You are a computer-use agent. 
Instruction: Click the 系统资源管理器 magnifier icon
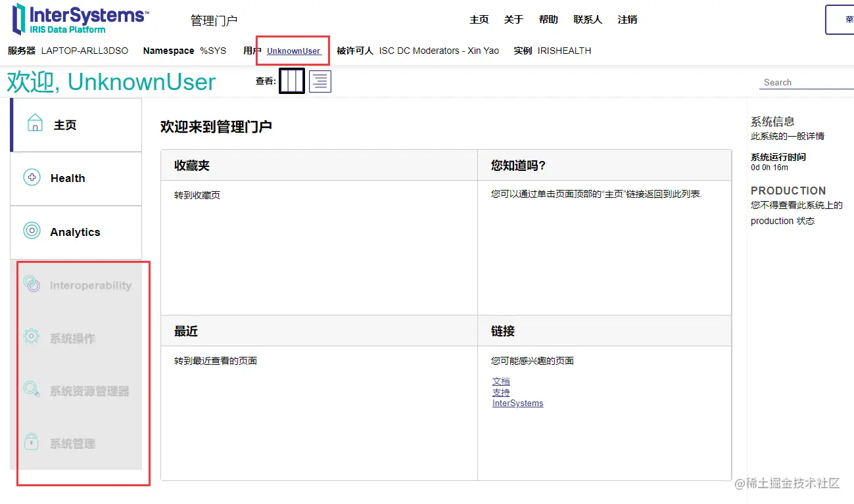pos(32,389)
